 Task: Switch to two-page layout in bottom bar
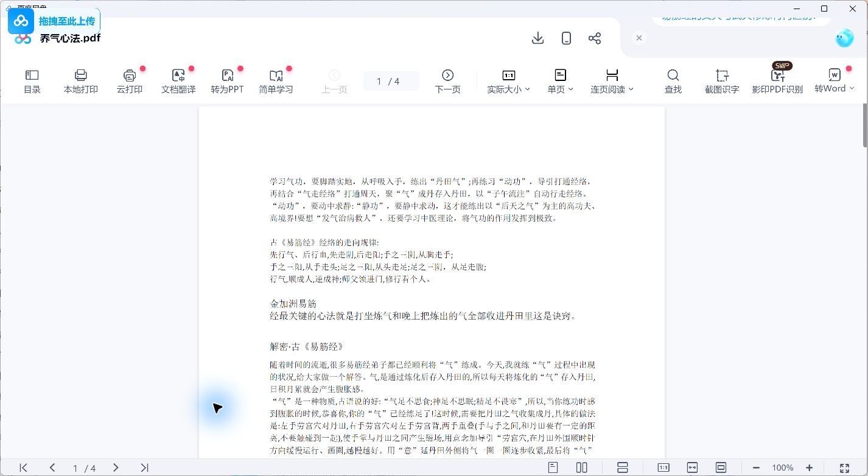point(581,467)
